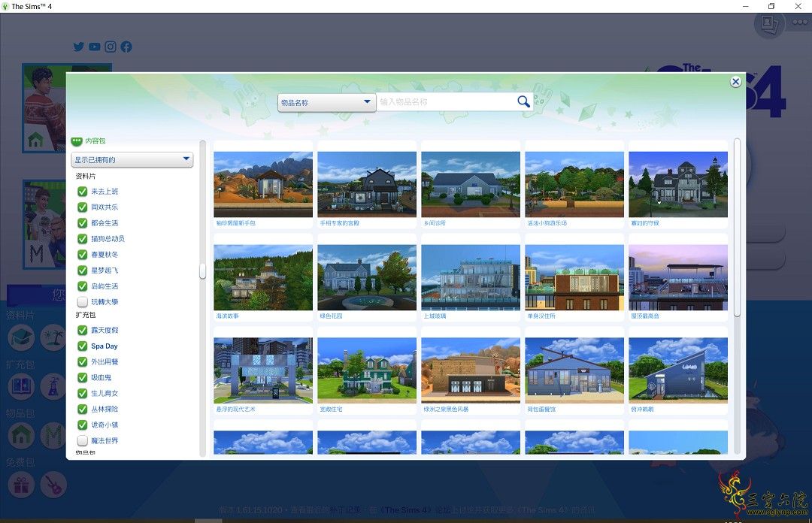Uncheck the Spa Day pack filter

tap(83, 346)
